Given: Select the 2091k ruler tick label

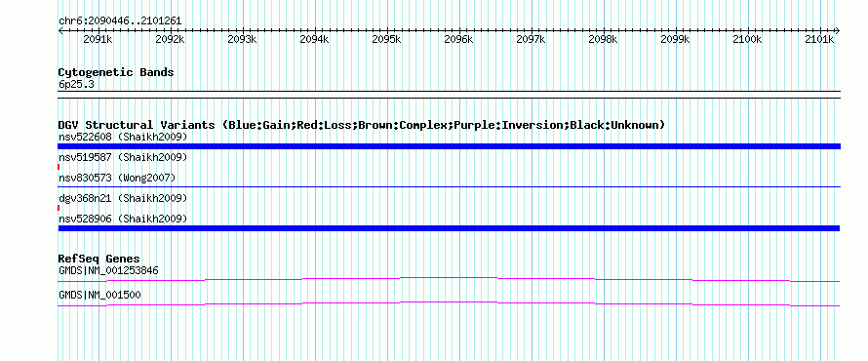Looking at the screenshot, I should point(98,40).
